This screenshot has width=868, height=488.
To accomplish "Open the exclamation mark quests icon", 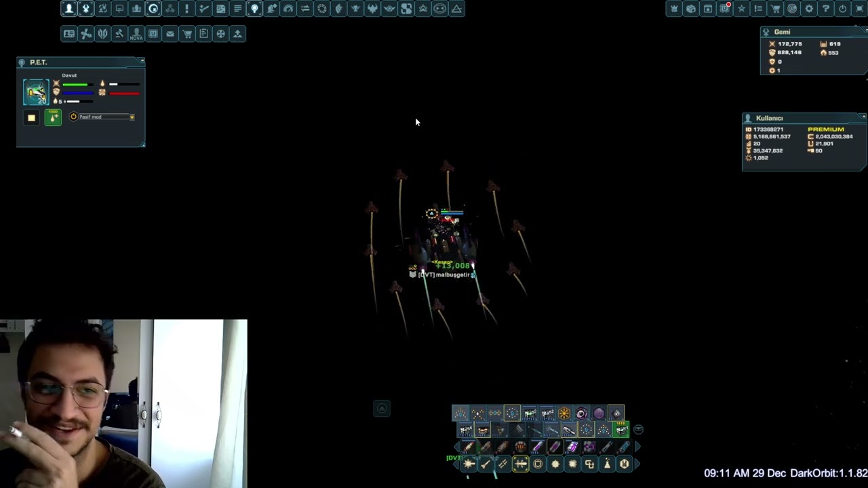I will (x=186, y=9).
